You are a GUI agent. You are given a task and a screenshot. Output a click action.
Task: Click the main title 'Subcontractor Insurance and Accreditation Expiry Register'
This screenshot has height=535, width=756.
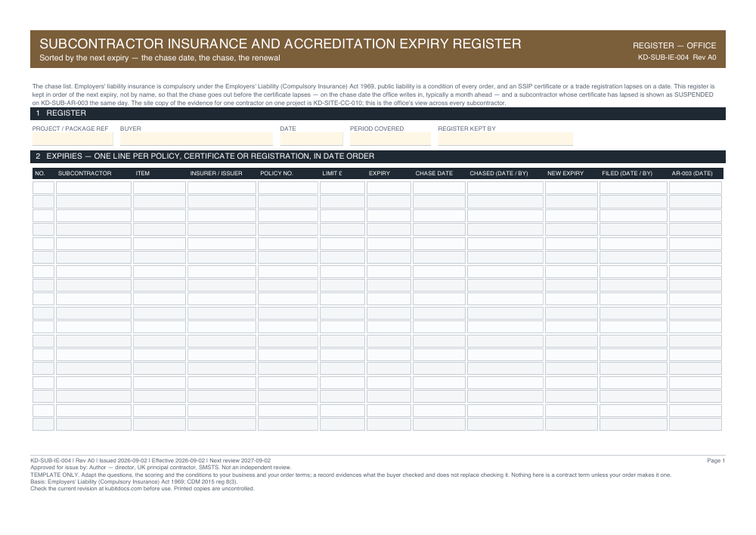(x=280, y=44)
